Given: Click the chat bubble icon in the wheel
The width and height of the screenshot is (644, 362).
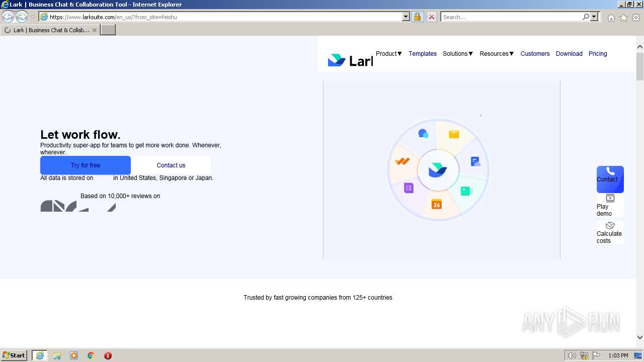Looking at the screenshot, I should tap(423, 134).
